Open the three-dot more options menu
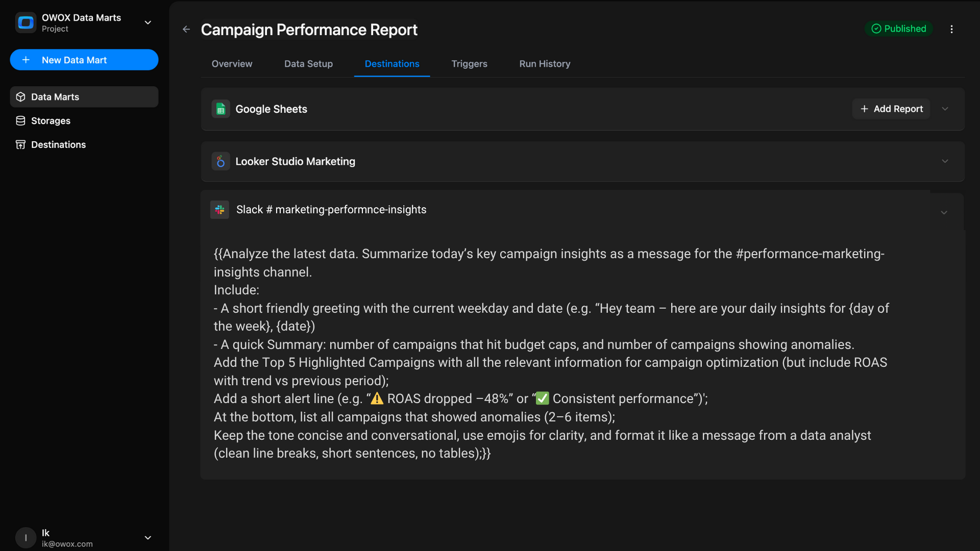 coord(951,29)
